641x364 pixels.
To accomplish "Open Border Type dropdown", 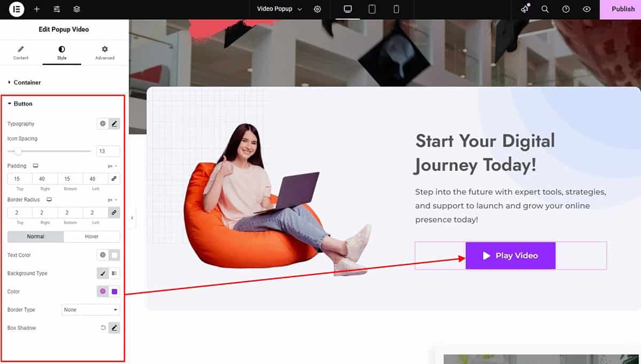I will pyautogui.click(x=91, y=310).
